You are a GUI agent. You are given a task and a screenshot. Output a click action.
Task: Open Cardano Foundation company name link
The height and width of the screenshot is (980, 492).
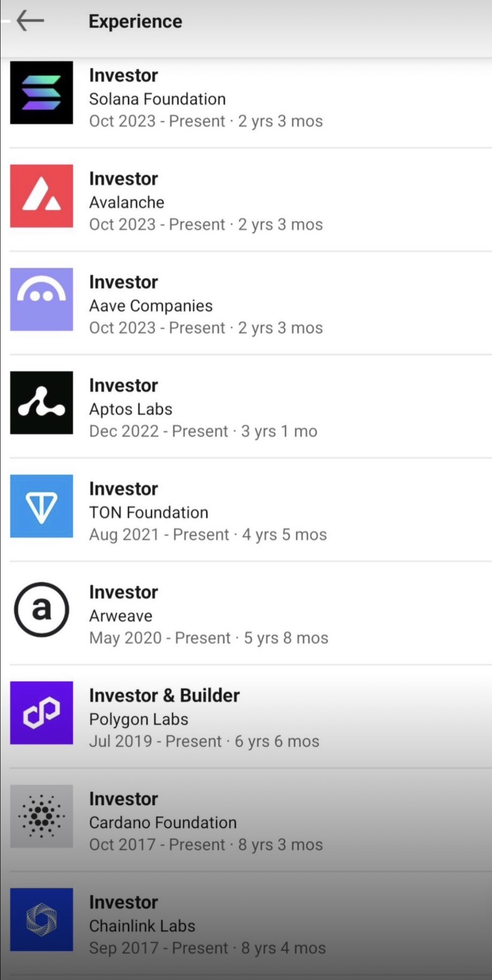click(x=163, y=822)
